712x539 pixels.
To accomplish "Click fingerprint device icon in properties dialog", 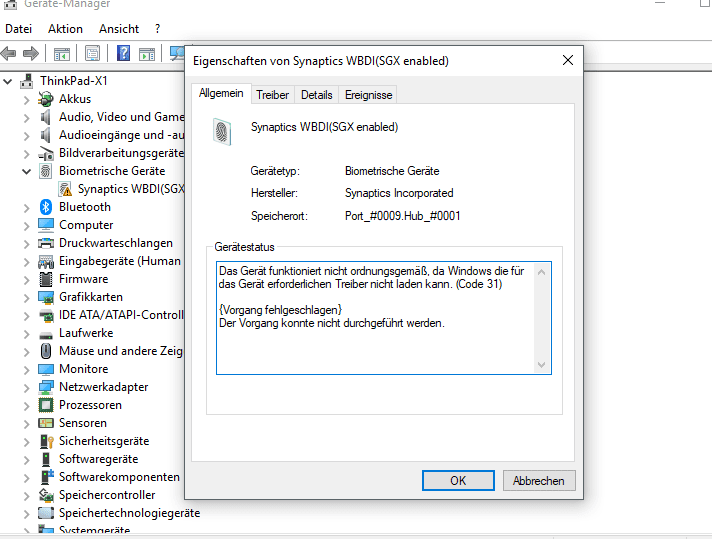I will pos(222,132).
